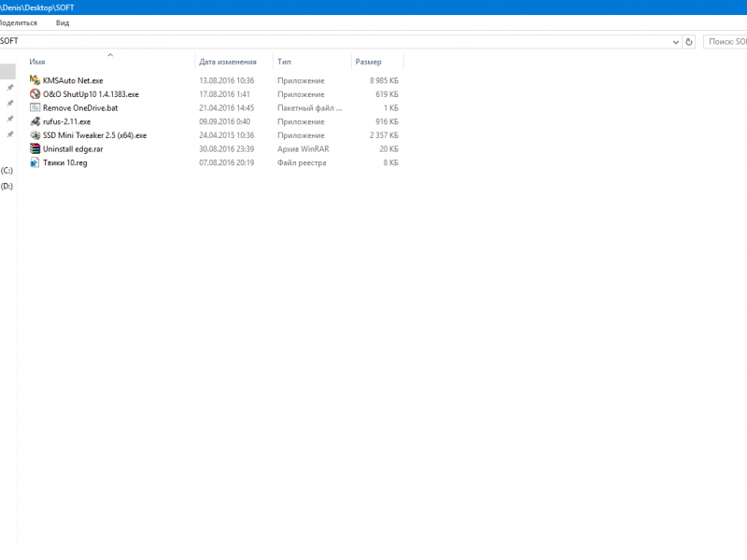Click the size 8 КБ

click(390, 162)
